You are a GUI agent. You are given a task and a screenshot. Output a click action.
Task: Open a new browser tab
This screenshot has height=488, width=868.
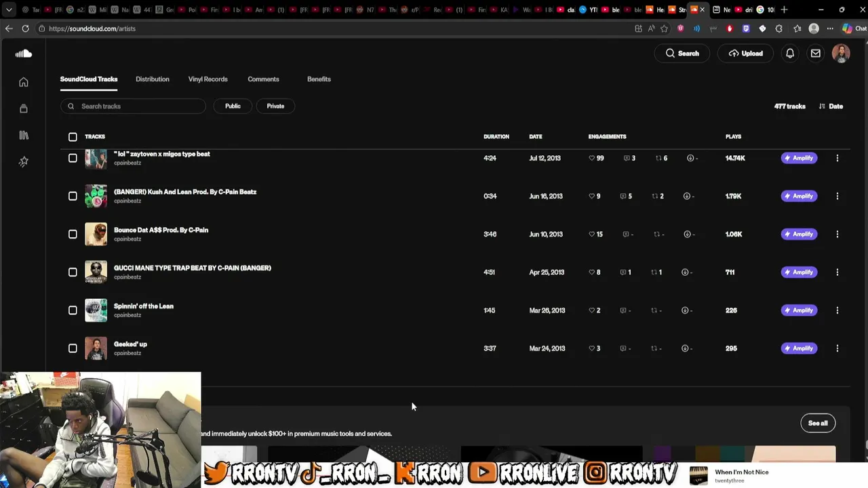(x=784, y=9)
